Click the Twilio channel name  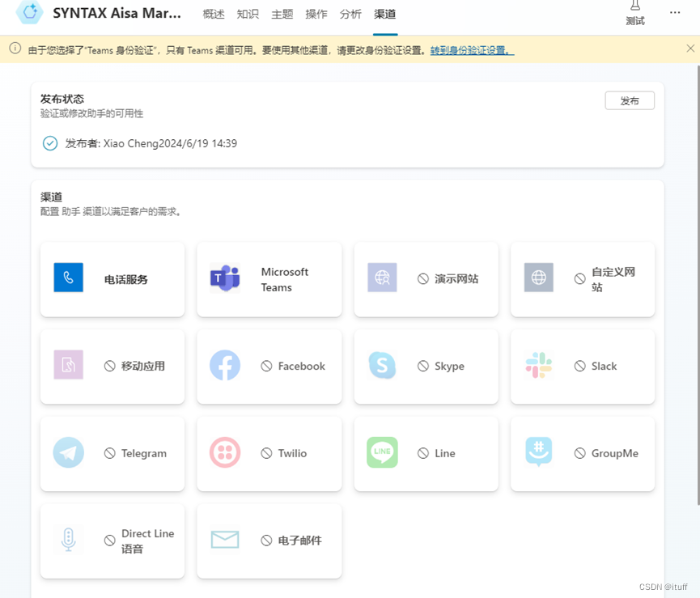point(292,453)
